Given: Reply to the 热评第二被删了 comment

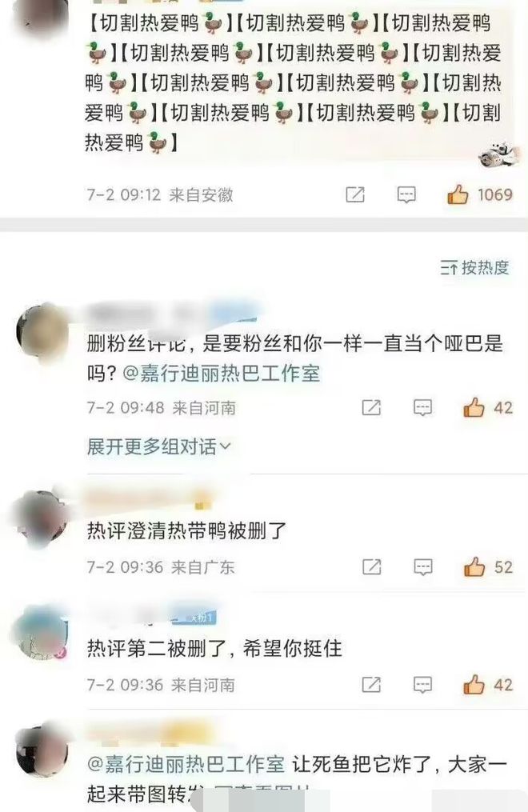Looking at the screenshot, I should 423,685.
